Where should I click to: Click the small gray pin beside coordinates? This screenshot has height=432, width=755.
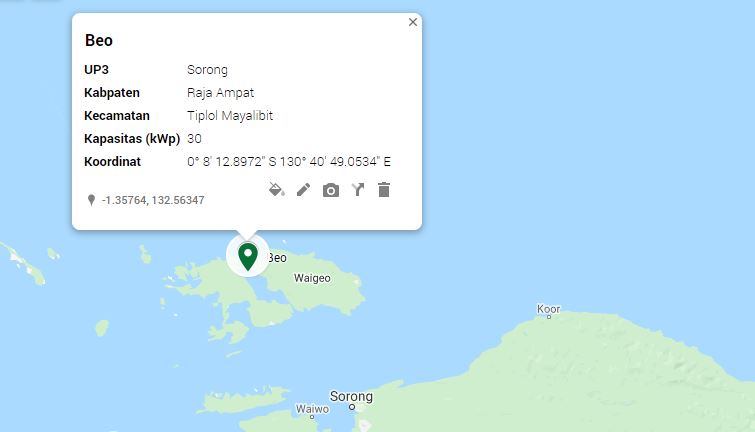(x=91, y=200)
